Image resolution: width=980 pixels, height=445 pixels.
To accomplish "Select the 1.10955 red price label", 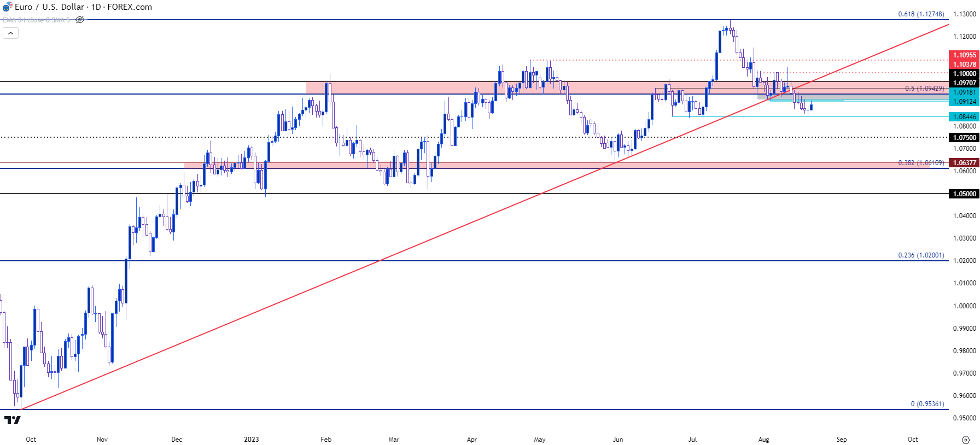I will point(964,55).
